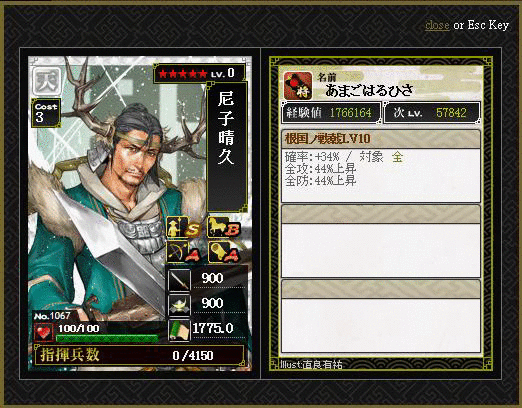The height and width of the screenshot is (408, 522).
Task: Click the spear infantry aptitude S icon
Action: click(x=183, y=228)
